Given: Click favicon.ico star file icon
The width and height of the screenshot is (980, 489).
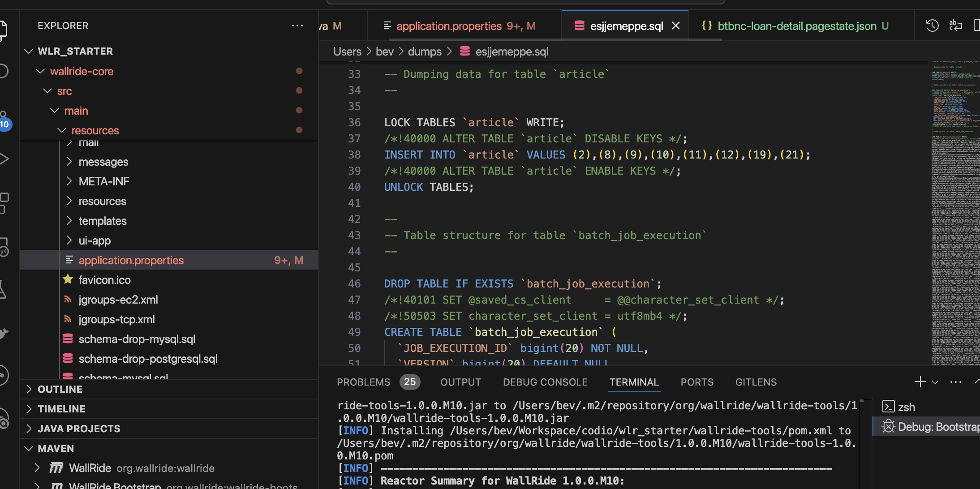Looking at the screenshot, I should tap(68, 279).
